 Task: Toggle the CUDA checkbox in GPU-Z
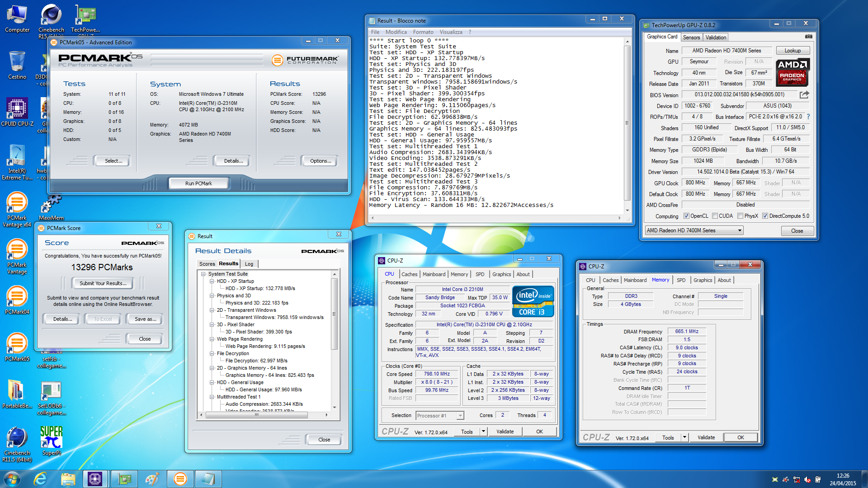(715, 216)
